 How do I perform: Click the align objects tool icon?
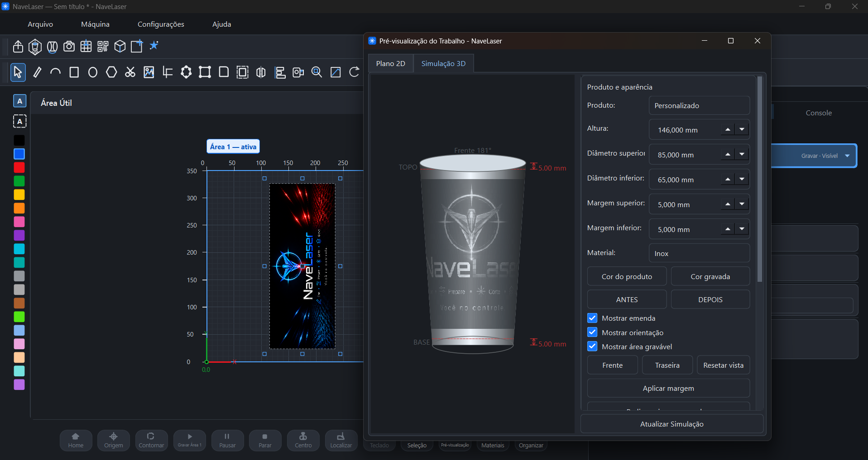point(280,72)
